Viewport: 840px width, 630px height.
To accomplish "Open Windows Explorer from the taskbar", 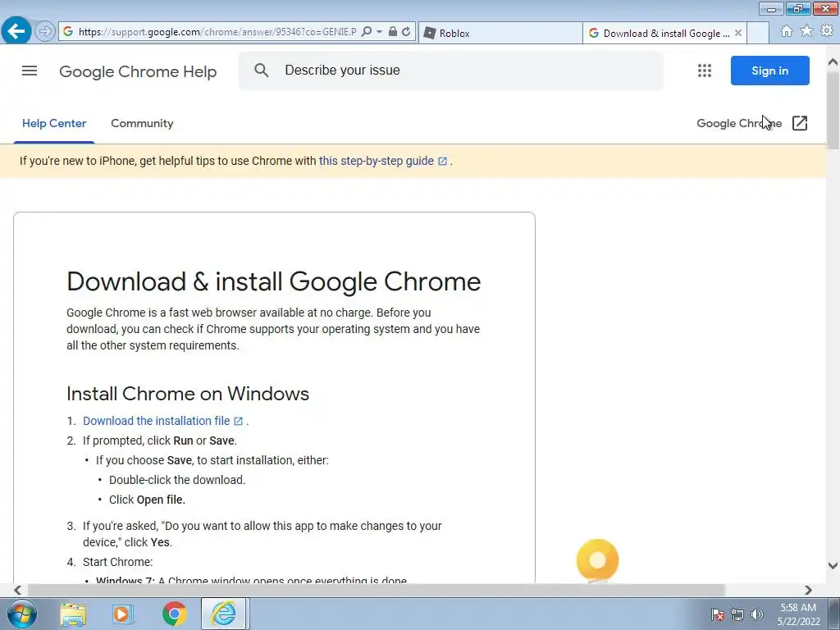I will (73, 614).
